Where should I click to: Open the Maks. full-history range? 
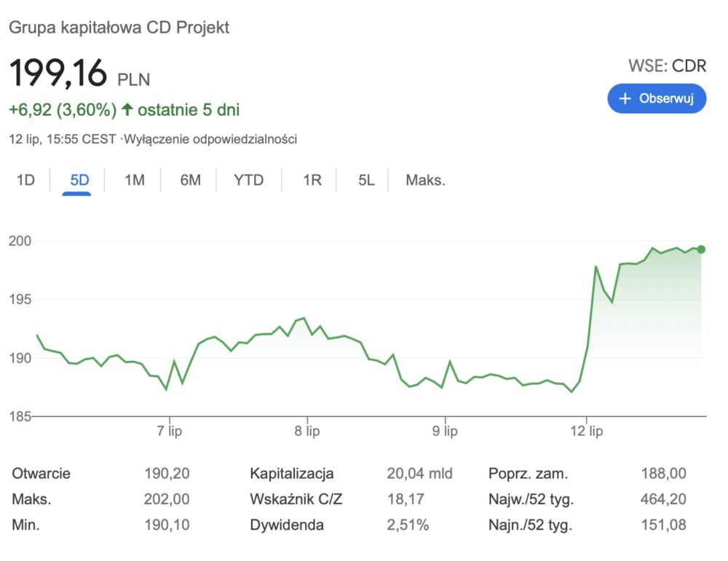425,180
